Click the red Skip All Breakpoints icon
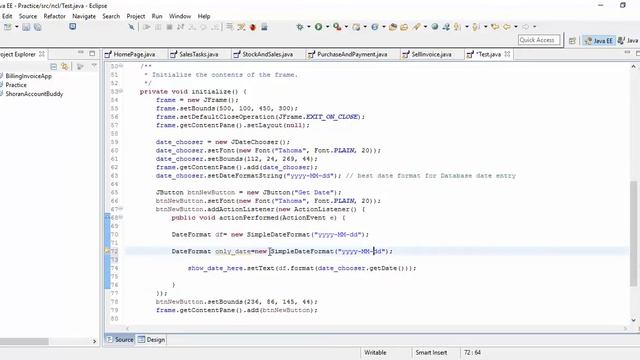640x360 pixels. click(253, 27)
